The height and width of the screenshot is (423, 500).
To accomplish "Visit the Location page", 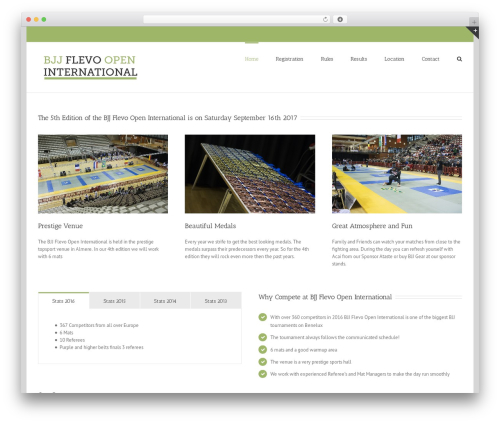I will 394,59.
